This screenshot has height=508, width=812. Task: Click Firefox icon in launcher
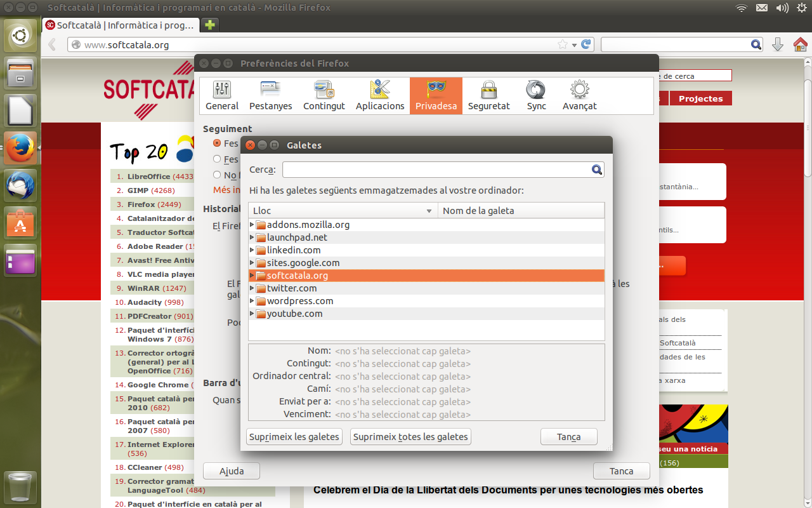[x=21, y=148]
